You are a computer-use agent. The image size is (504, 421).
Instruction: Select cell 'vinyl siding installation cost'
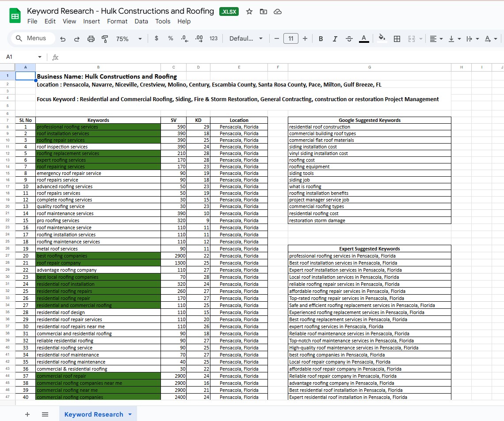tap(369, 153)
